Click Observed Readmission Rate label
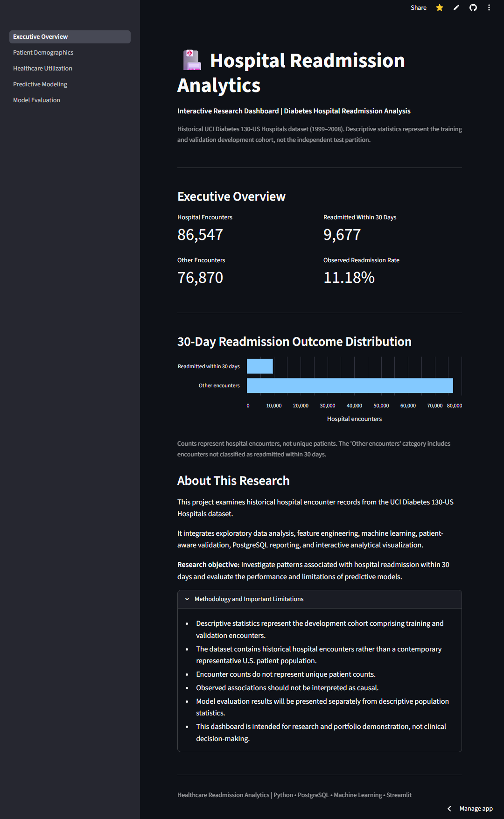 coord(361,260)
